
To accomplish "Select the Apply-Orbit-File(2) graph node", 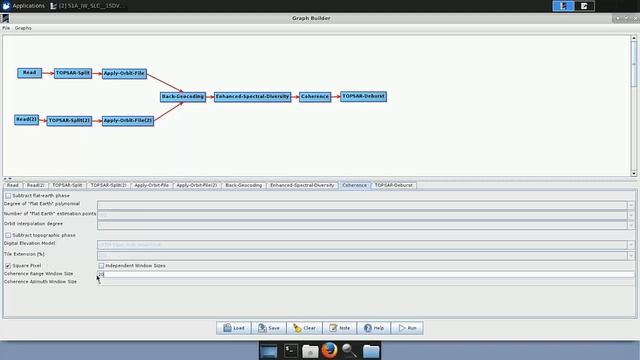I will 128,121.
